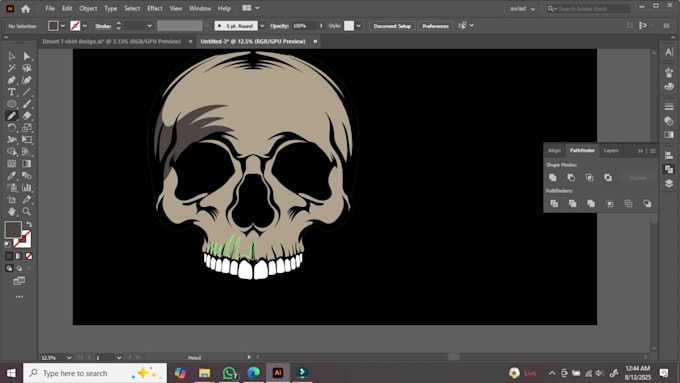
Task: Click the Document Setup button
Action: pyautogui.click(x=392, y=26)
